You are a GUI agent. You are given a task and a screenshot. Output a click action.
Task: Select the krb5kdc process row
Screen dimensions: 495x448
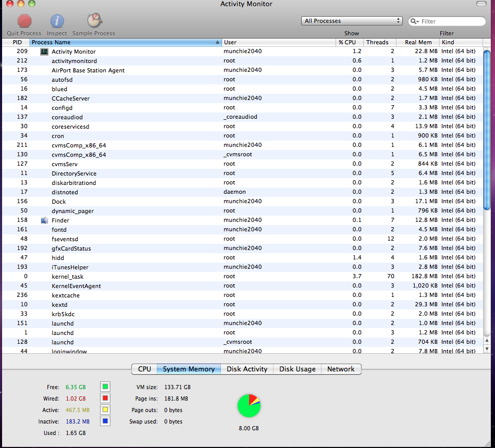pos(242,314)
